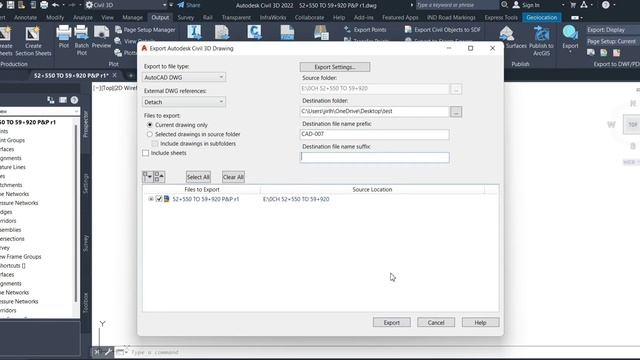
Task: Expand the 52+550 TO 59+920 file tree node
Action: pyautogui.click(x=151, y=199)
